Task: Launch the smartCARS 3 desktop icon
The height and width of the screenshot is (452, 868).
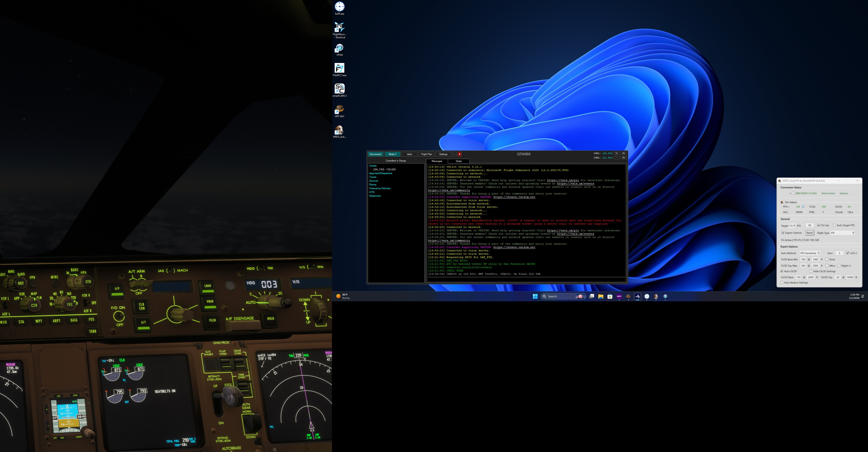Action: 339,91
